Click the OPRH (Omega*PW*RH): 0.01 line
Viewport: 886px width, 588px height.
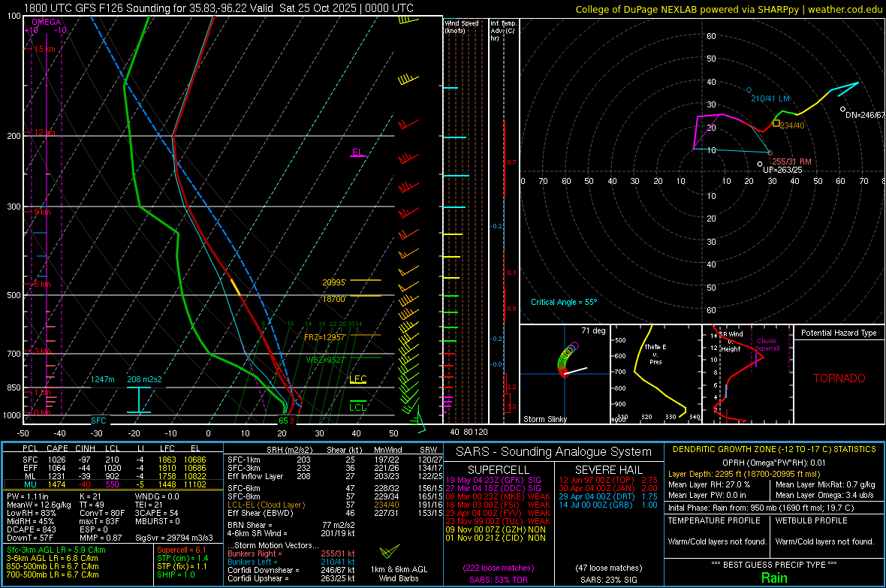(x=774, y=463)
